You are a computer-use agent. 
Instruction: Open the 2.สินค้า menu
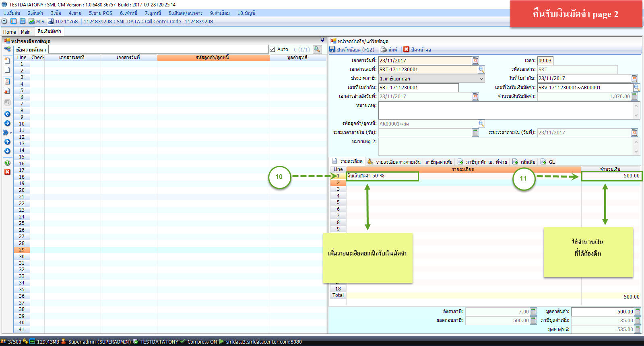(x=35, y=13)
